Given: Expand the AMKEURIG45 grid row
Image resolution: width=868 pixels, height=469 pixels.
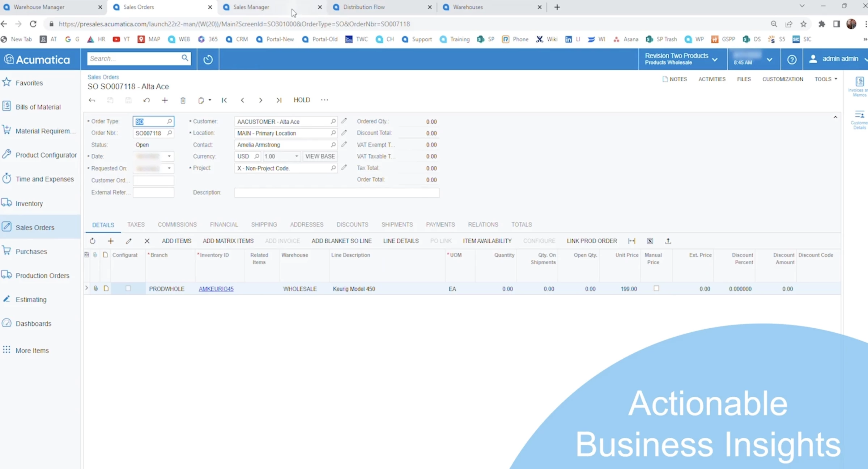Looking at the screenshot, I should [86, 288].
